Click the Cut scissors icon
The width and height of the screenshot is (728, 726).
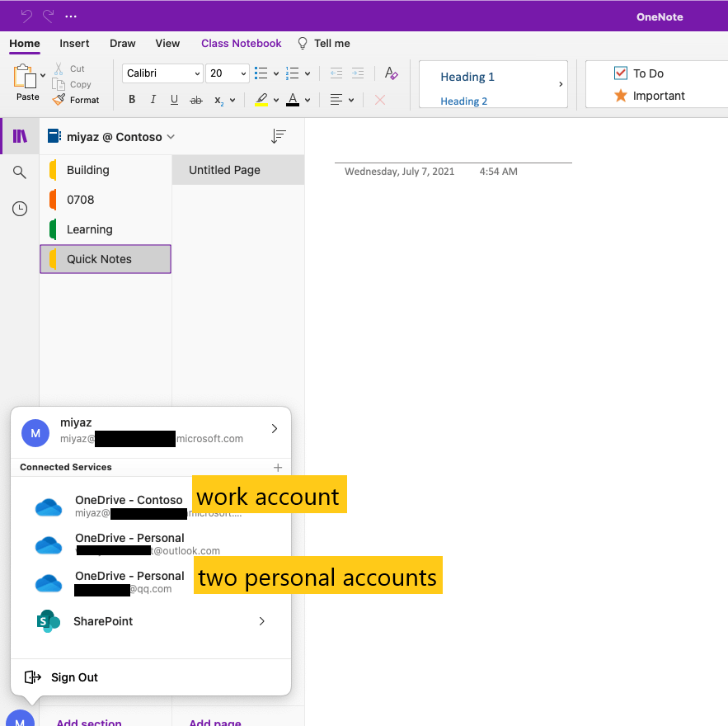pyautogui.click(x=59, y=68)
